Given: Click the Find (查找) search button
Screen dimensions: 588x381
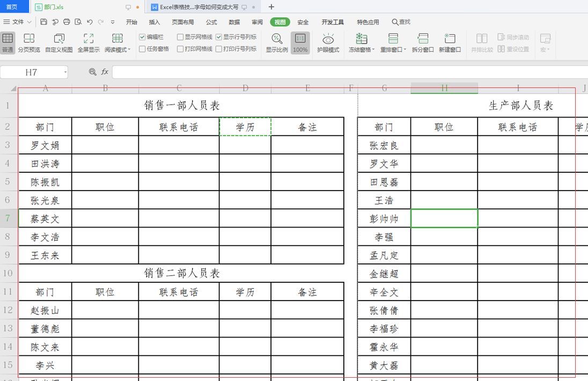Looking at the screenshot, I should 401,22.
